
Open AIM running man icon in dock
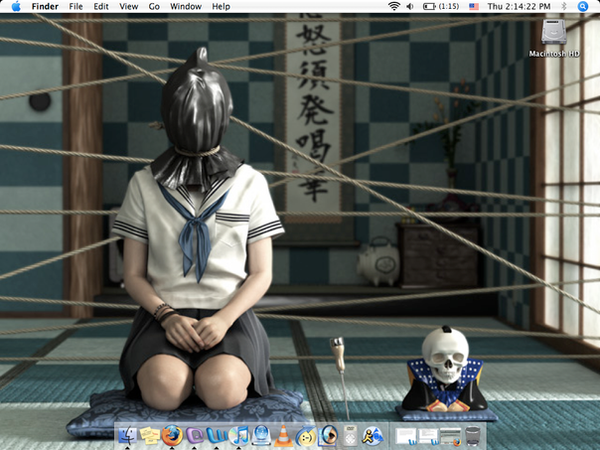coord(371,435)
